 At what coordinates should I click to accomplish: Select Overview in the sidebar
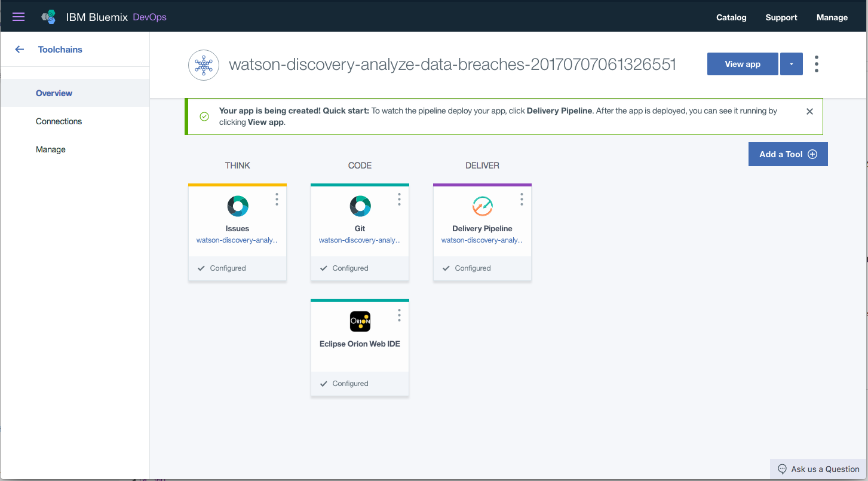point(75,93)
